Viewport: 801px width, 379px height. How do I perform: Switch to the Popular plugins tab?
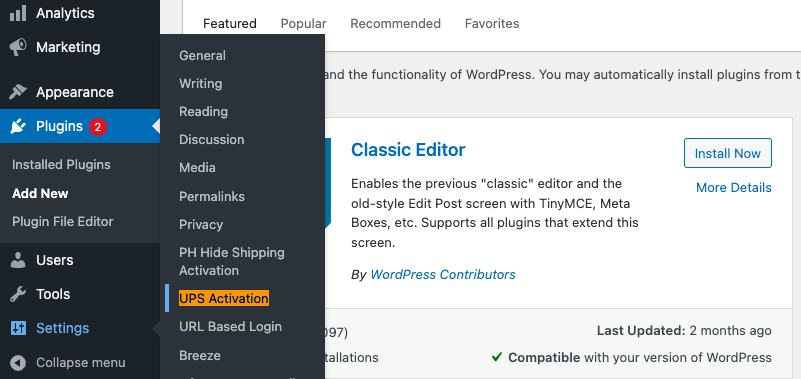tap(303, 23)
